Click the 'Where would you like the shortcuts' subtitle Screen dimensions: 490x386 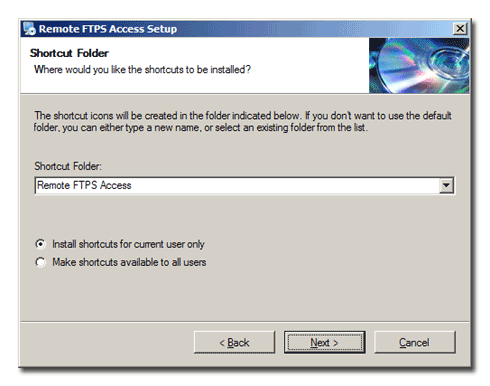click(142, 70)
